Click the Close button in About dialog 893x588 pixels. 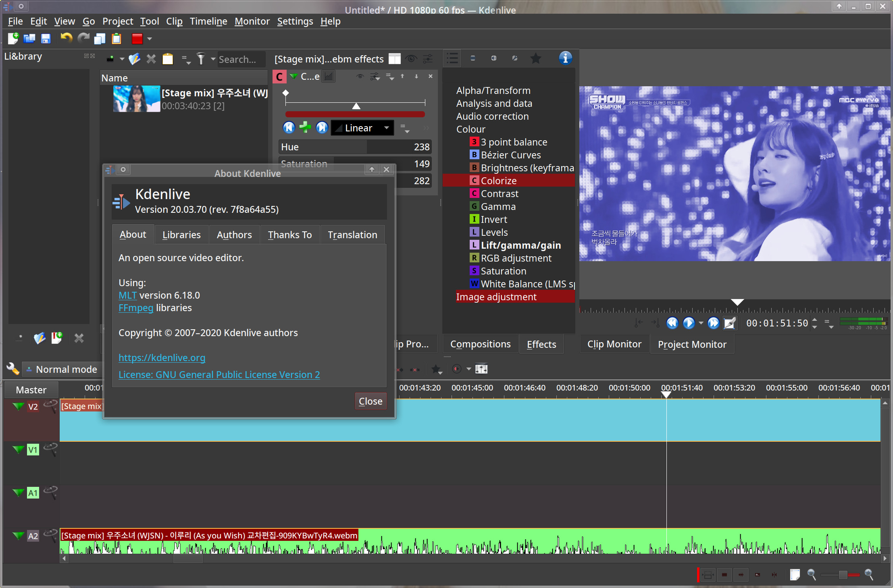point(371,401)
